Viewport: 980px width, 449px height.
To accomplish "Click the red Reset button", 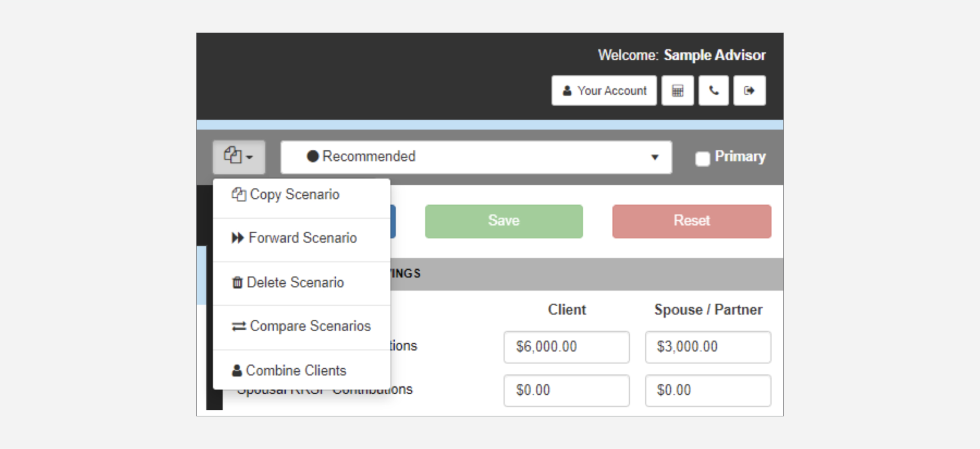I will point(691,221).
